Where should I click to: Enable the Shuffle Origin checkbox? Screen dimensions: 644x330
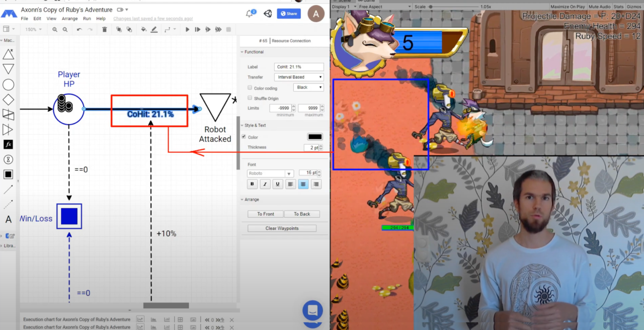250,98
